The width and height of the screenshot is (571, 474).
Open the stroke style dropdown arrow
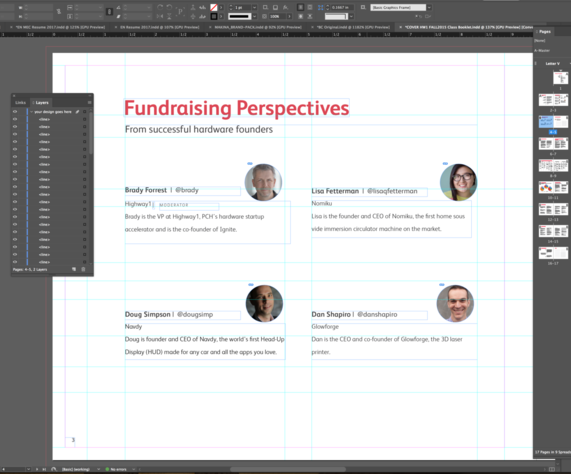pos(255,16)
